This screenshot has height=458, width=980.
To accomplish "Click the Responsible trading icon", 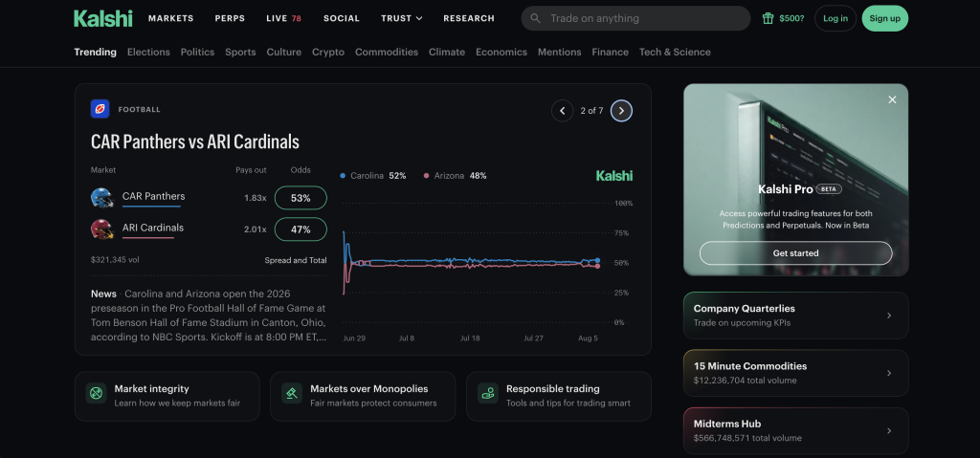I will click(x=488, y=393).
